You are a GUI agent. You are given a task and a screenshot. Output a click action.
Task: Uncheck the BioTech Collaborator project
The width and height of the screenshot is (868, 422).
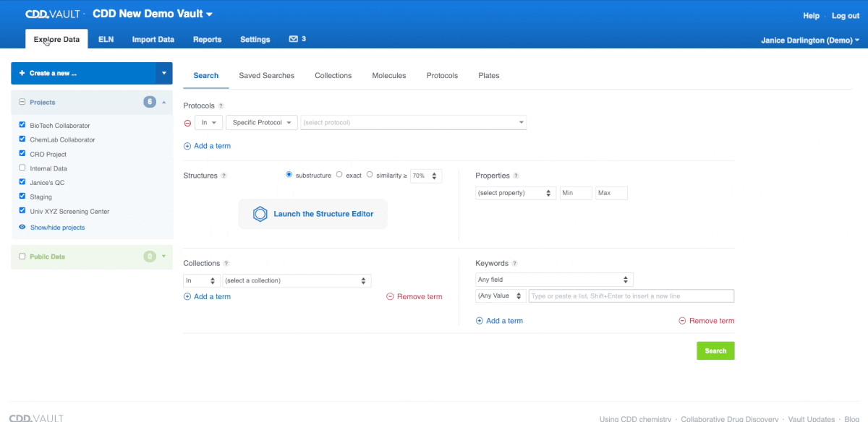[x=22, y=125]
